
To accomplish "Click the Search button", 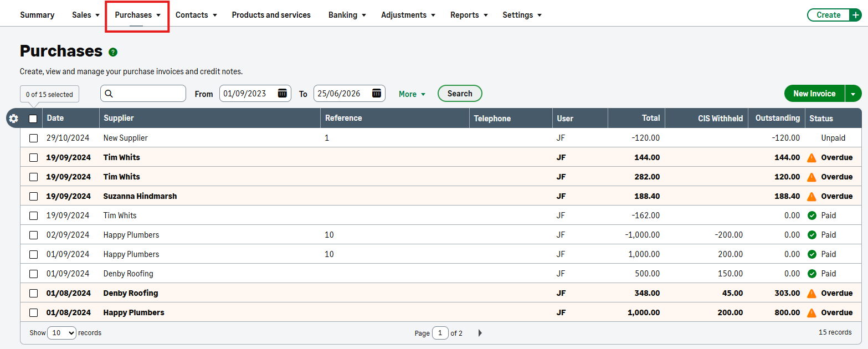I will [x=460, y=94].
